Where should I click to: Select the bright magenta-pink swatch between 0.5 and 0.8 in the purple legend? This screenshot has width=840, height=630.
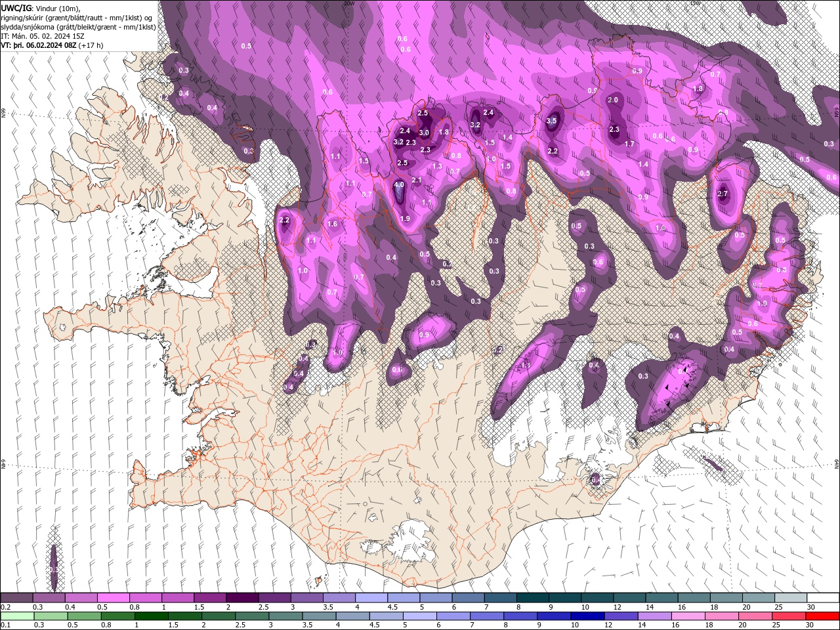pos(113,598)
